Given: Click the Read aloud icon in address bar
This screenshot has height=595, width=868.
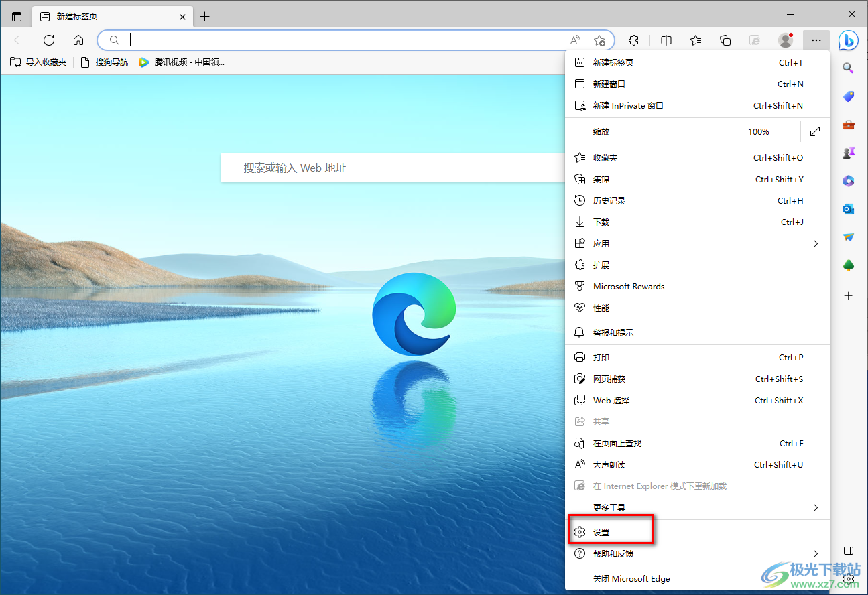Looking at the screenshot, I should tap(575, 40).
